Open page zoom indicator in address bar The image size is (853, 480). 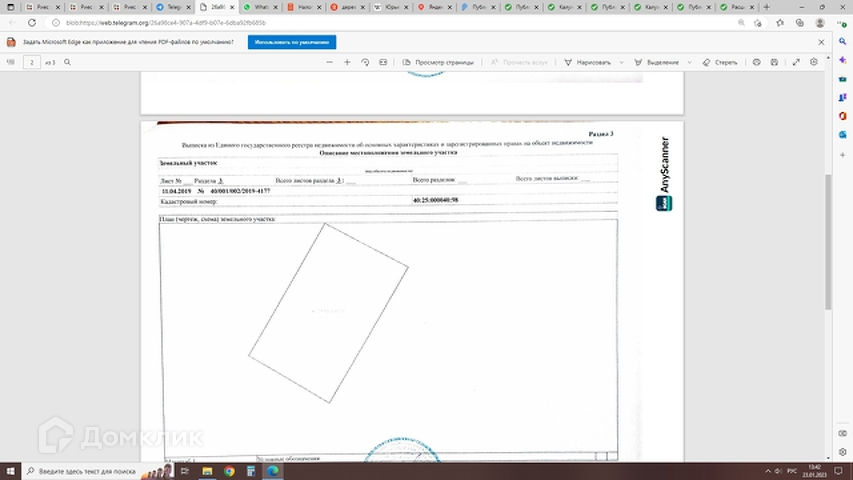tap(741, 23)
